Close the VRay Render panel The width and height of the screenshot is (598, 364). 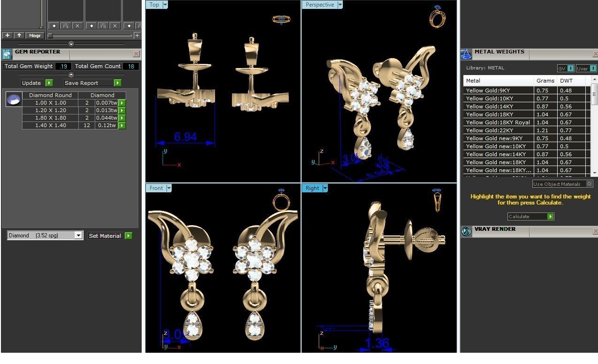click(596, 231)
